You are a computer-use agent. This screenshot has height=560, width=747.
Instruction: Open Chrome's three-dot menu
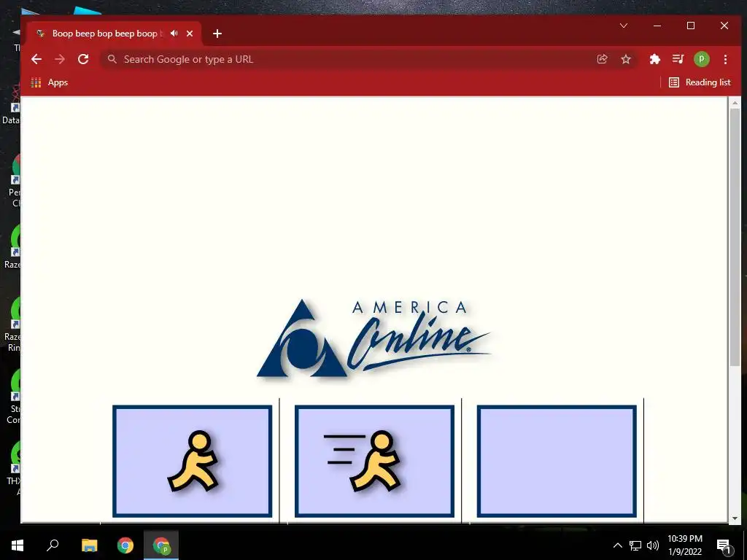tap(725, 59)
